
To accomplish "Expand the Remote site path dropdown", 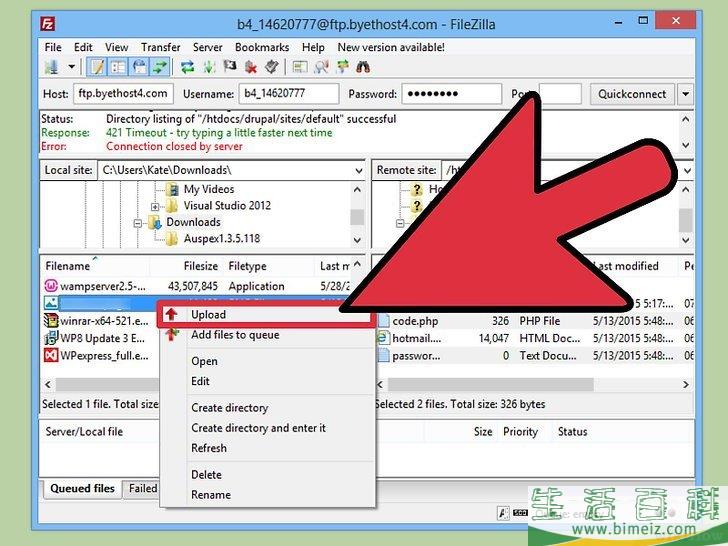I will tap(687, 170).
